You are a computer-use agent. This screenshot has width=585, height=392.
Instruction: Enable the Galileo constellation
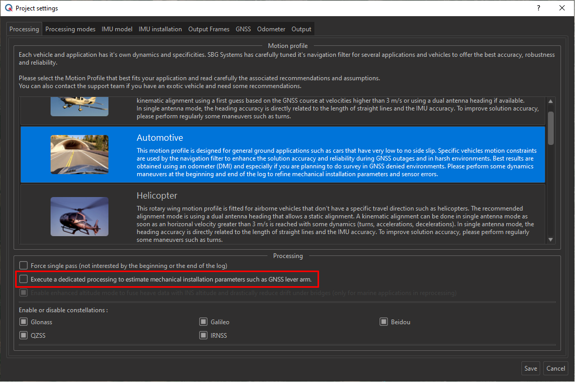point(203,322)
